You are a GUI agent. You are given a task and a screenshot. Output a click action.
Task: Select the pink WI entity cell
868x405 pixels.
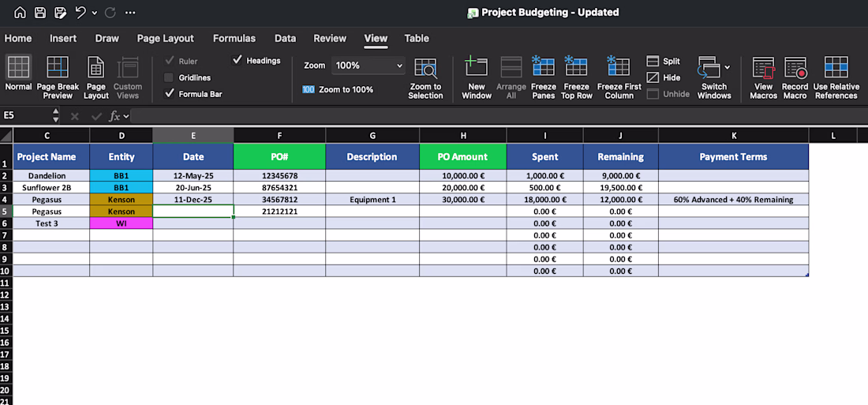(x=122, y=223)
